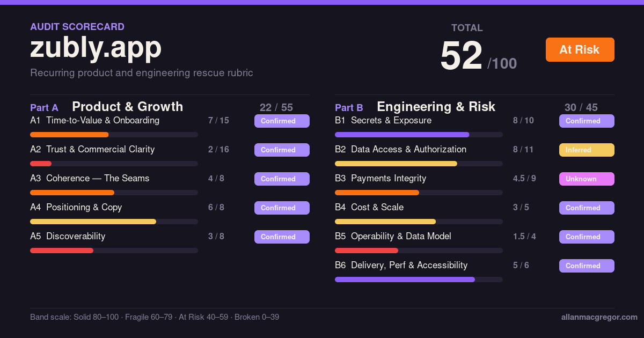Click the Confirmed badge for B5 Operability
The image size is (644, 338).
click(x=587, y=237)
